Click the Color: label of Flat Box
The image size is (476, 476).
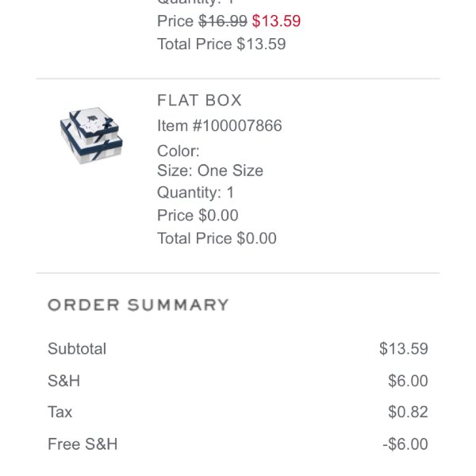[178, 151]
